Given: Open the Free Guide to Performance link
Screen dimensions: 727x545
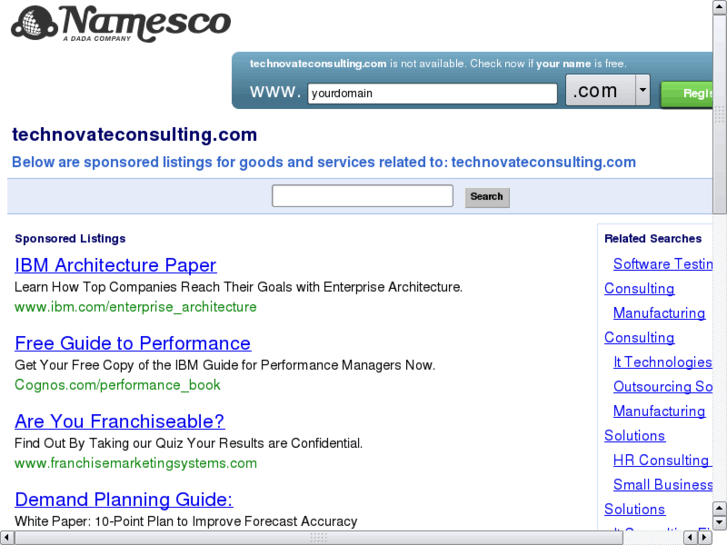Looking at the screenshot, I should tap(133, 343).
